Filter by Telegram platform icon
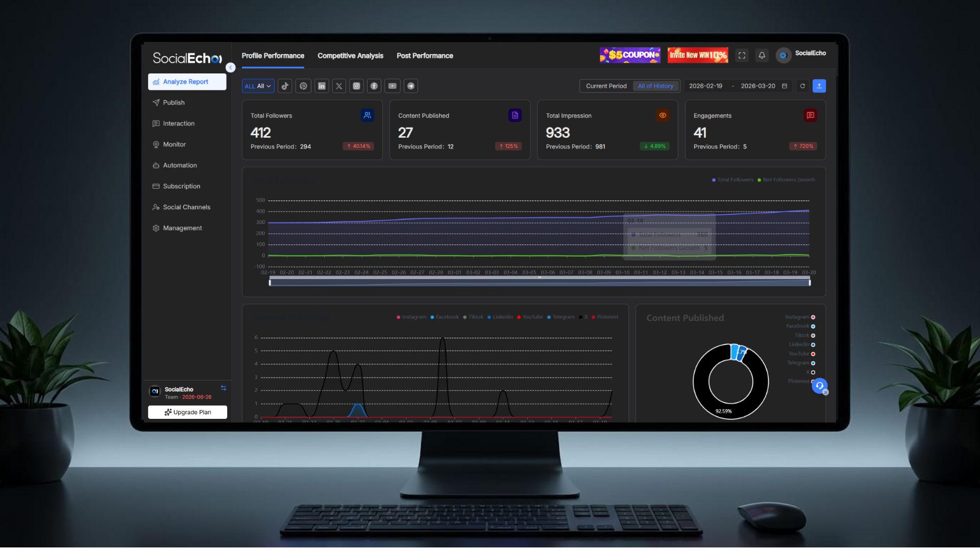 click(x=411, y=86)
